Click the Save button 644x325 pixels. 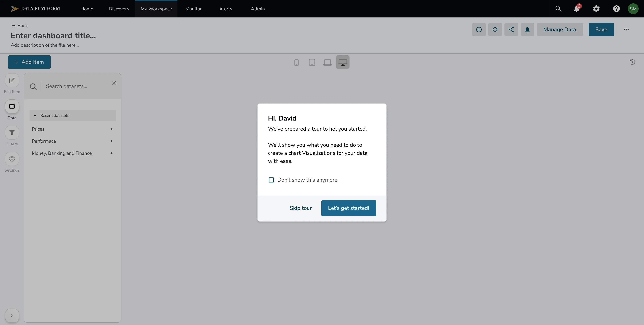601,30
